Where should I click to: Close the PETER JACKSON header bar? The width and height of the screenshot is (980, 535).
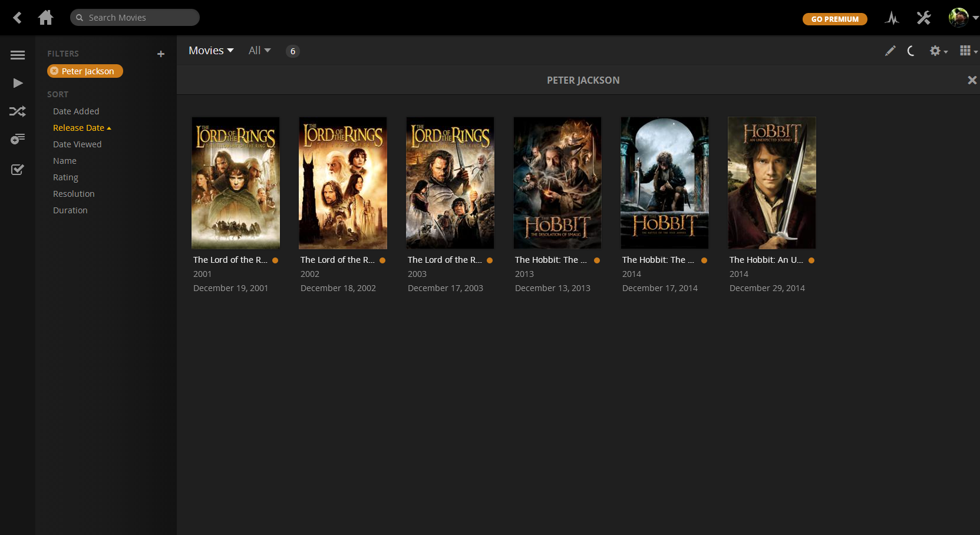pos(972,80)
